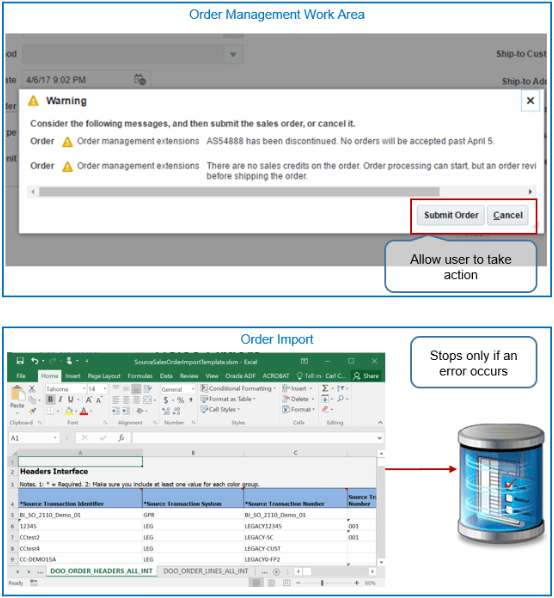Click the red Font Color A

pyautogui.click(x=84, y=411)
